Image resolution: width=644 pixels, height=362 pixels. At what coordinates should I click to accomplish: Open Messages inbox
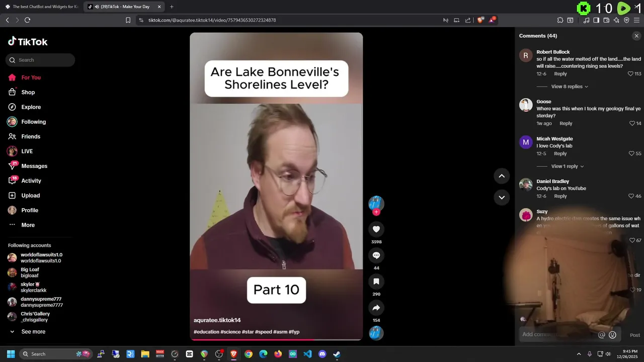coord(34,166)
